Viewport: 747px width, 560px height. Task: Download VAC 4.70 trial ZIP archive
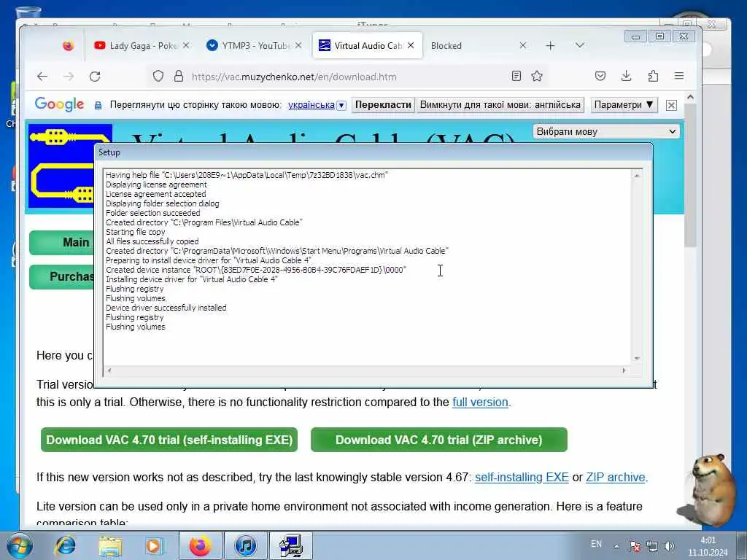coord(438,440)
